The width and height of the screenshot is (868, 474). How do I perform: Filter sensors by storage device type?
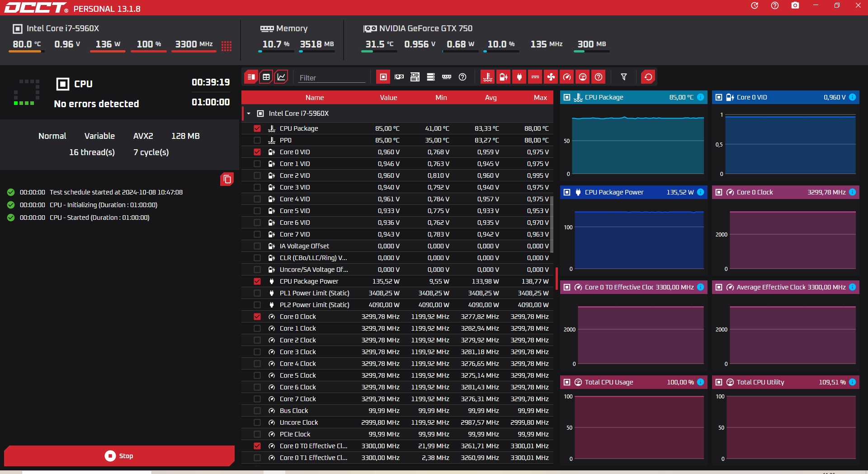pos(431,77)
